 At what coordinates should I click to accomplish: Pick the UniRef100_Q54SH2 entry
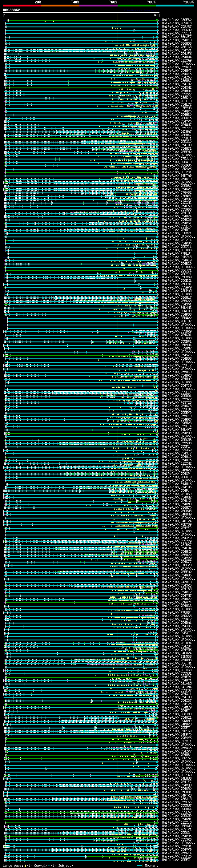pos(177,87)
